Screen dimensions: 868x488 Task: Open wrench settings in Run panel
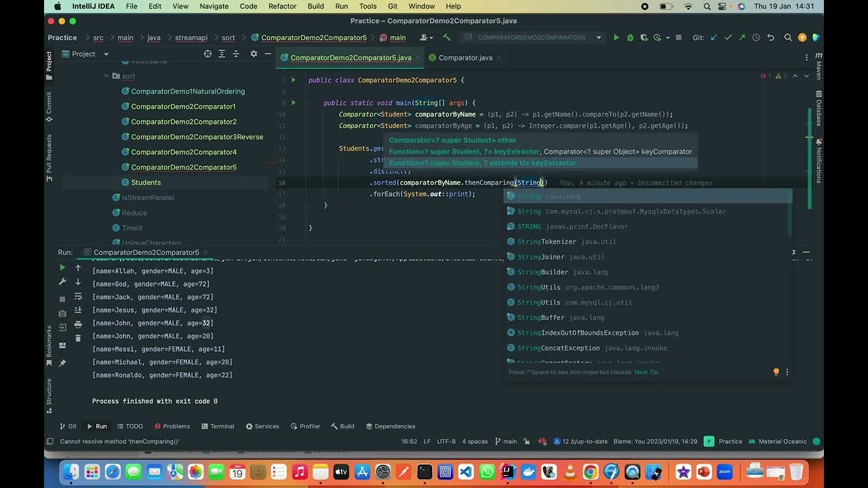pos(62,282)
